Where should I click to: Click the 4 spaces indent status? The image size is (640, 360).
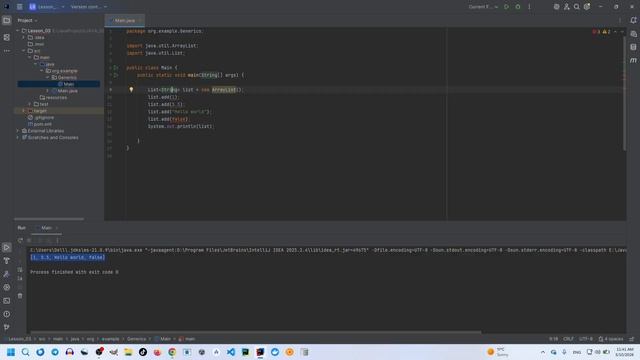coord(611,339)
